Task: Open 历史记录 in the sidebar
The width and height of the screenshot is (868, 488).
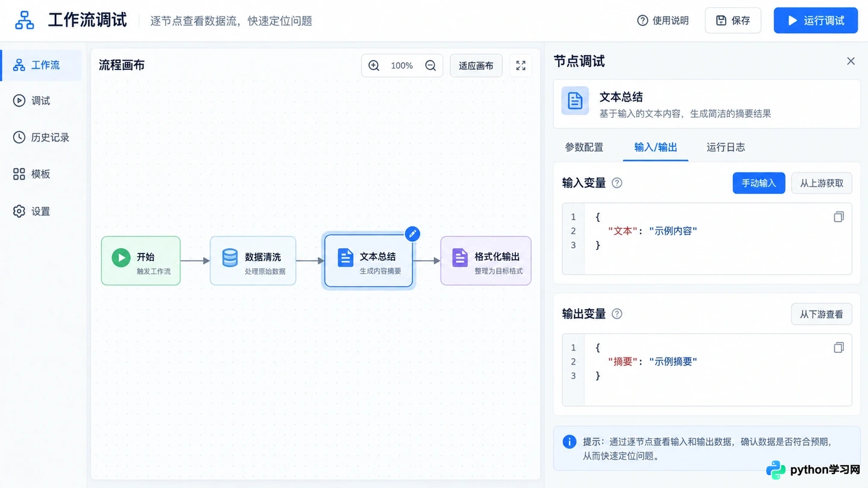Action: [x=42, y=137]
